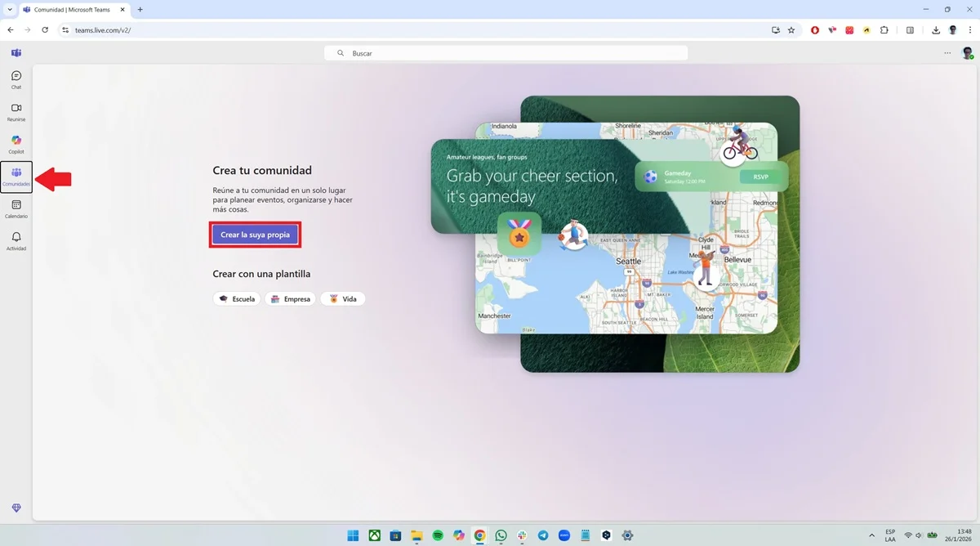Open Reunirse video meeting icon
Screen dimensions: 980x546
pos(16,112)
